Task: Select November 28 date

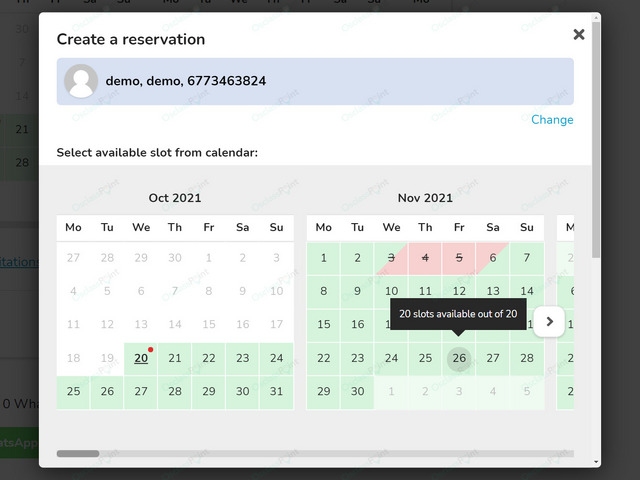Action: [x=527, y=358]
